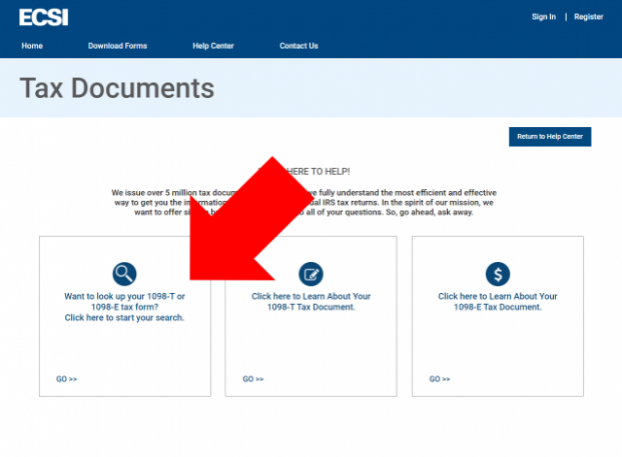This screenshot has width=622, height=457.
Task: Click the dollar sign 1098-E icon
Action: [497, 273]
